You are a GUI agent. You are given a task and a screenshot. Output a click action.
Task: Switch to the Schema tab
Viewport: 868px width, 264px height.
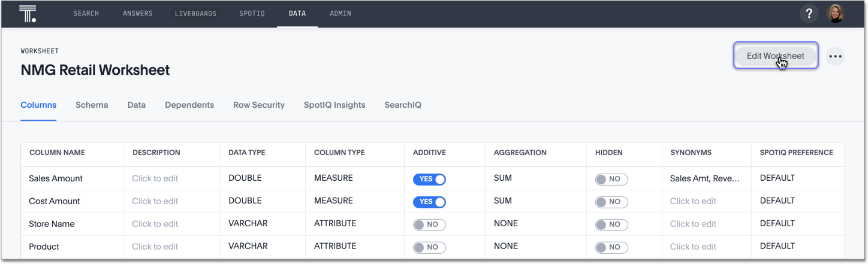(x=92, y=105)
